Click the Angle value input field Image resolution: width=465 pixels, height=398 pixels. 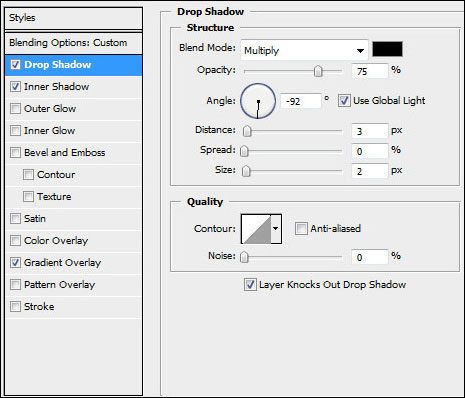[x=301, y=101]
